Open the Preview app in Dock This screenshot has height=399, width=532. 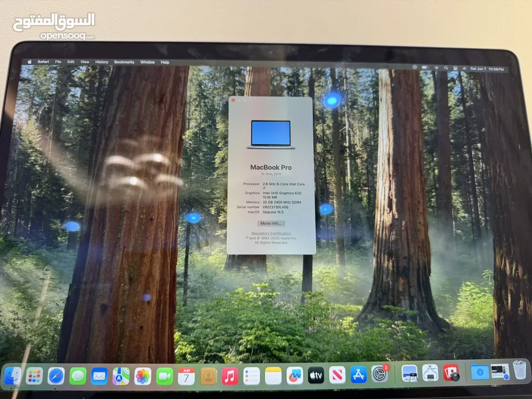coord(410,373)
